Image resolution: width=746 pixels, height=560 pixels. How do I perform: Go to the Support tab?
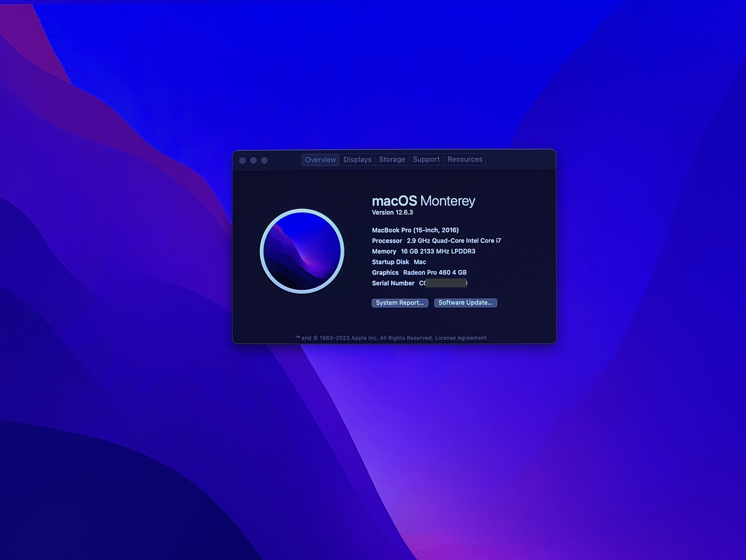[426, 160]
